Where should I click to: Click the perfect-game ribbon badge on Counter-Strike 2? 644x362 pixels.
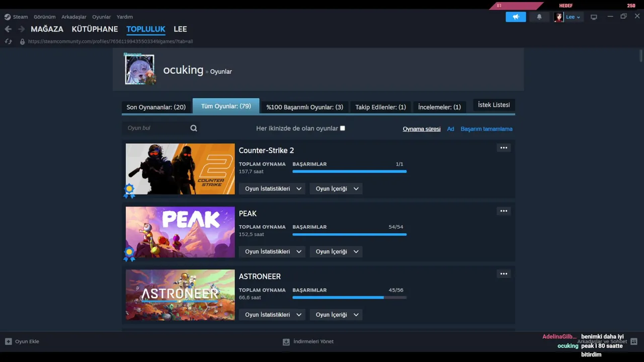(129, 191)
